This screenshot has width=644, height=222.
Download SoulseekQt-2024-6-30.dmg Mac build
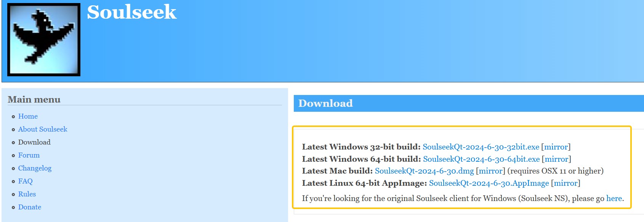(425, 171)
